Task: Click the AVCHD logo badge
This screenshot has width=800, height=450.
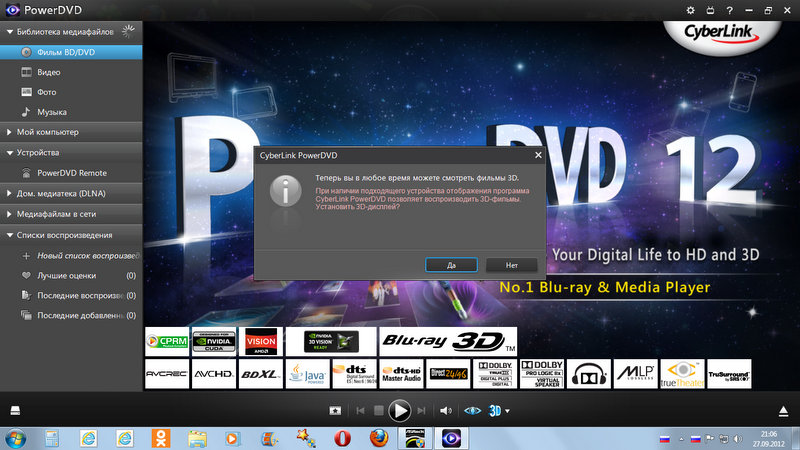Action: tap(214, 374)
